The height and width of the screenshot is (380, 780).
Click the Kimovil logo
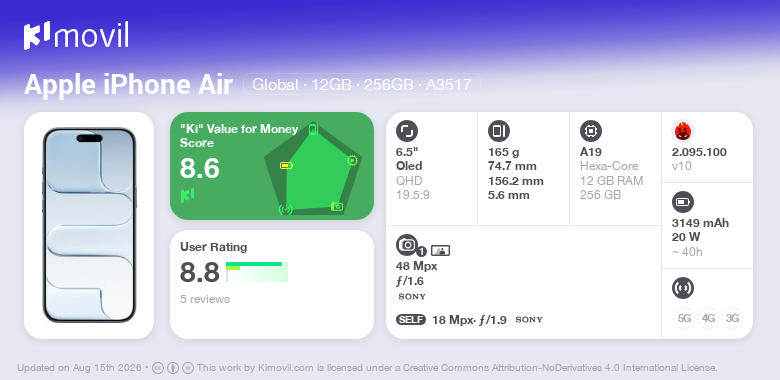pos(76,36)
